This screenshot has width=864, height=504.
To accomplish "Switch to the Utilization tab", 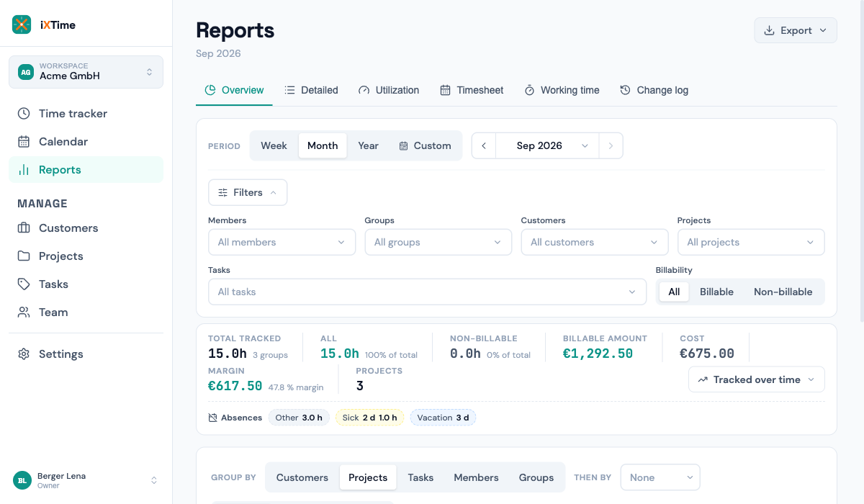I will click(389, 90).
